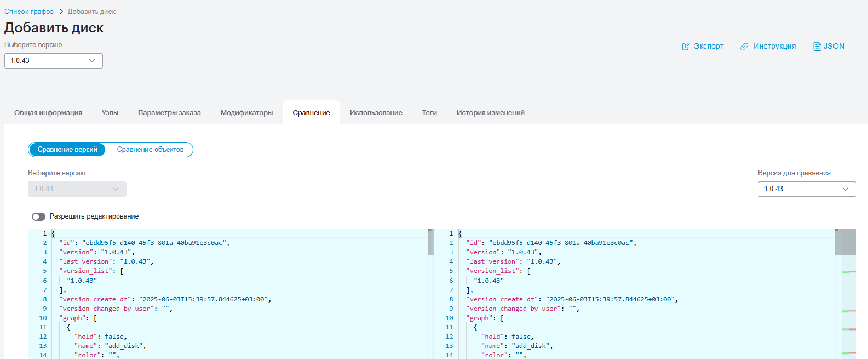
Task: Click the Export icon
Action: (685, 47)
